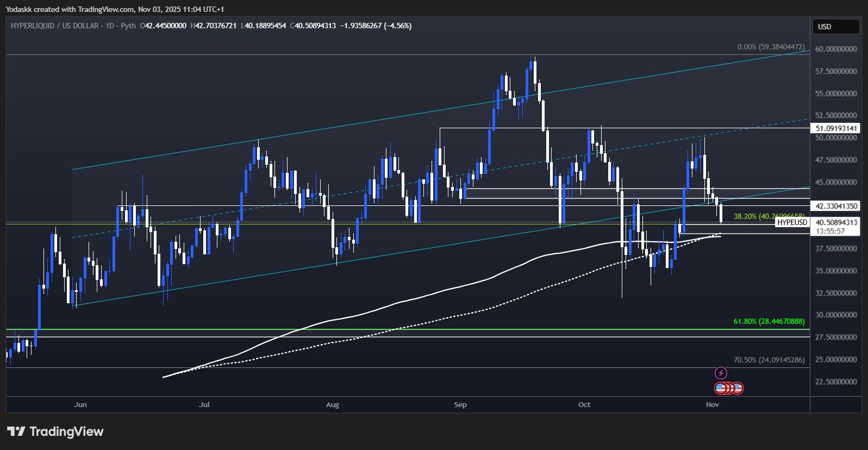The width and height of the screenshot is (868, 450).
Task: Click the 70.50% Fibonacci level label
Action: click(x=769, y=360)
